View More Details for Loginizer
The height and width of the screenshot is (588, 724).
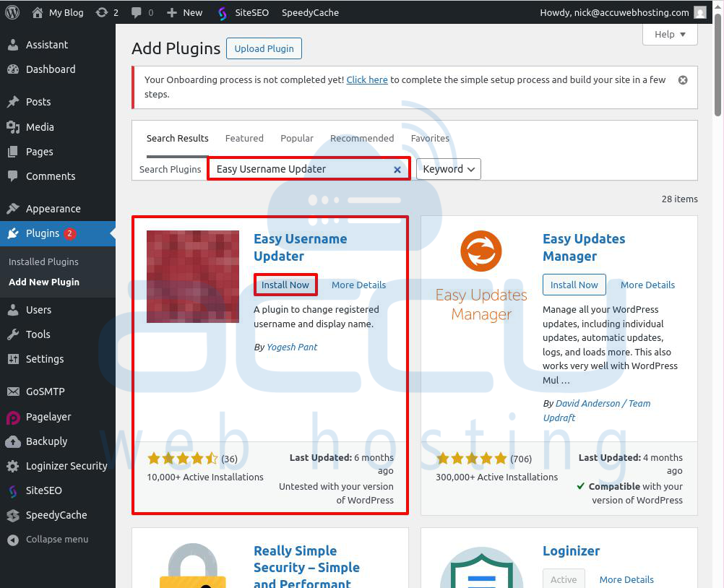click(626, 579)
